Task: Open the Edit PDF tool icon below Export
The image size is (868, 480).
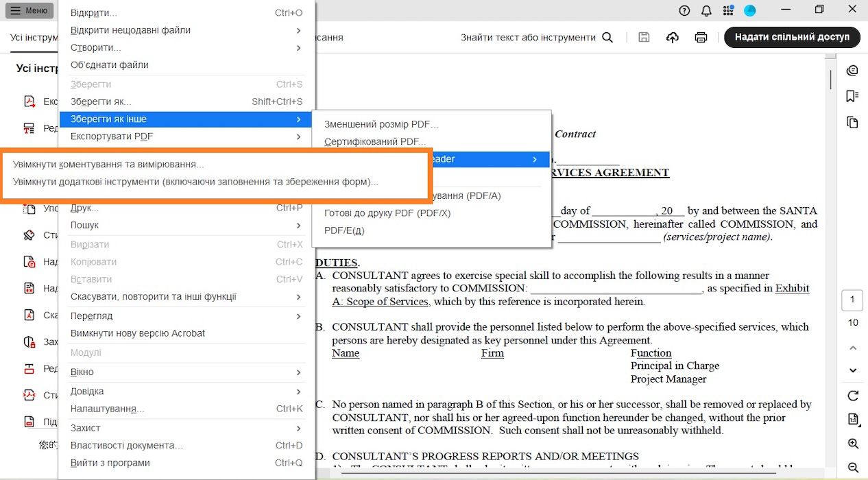Action: coord(29,128)
